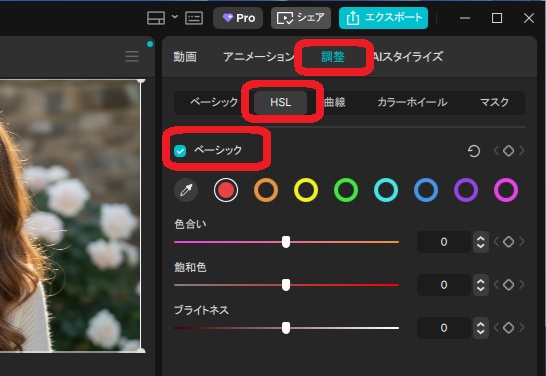Select the マスク sub-tab
Viewport: 546px width, 376px height.
pos(494,102)
